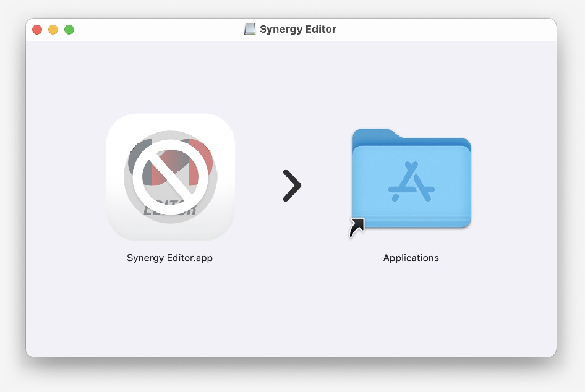Click the prohibited circle-slash symbol on app icon

[x=171, y=177]
